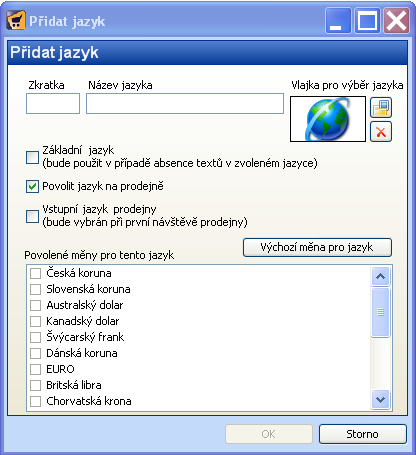This screenshot has width=416, height=455.
Task: Select the EURO currency checkbox
Action: tap(35, 369)
